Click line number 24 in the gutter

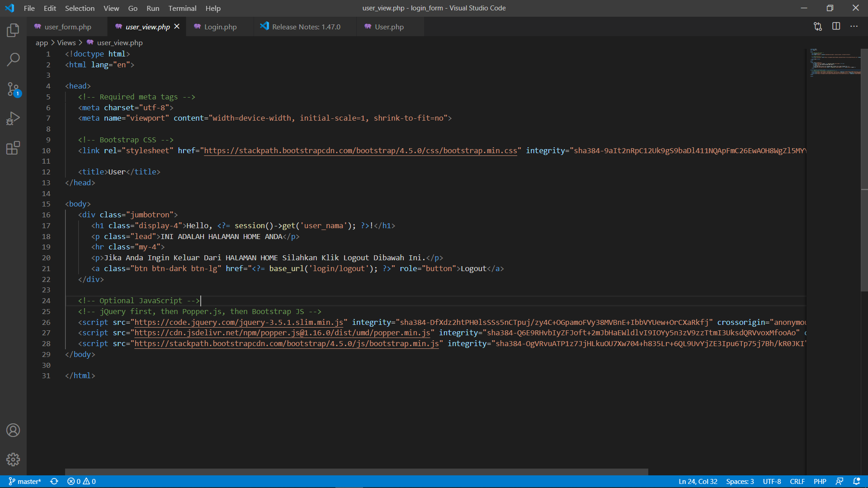click(x=46, y=300)
